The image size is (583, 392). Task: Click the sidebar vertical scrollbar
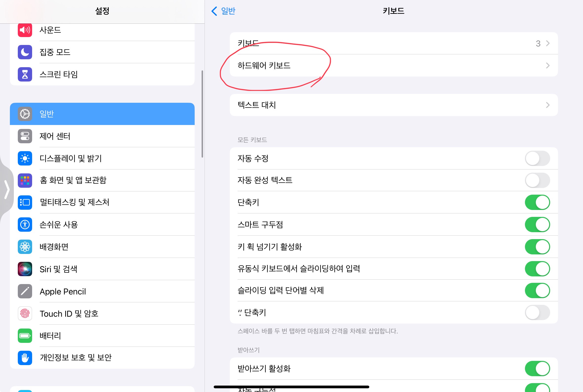click(x=202, y=114)
